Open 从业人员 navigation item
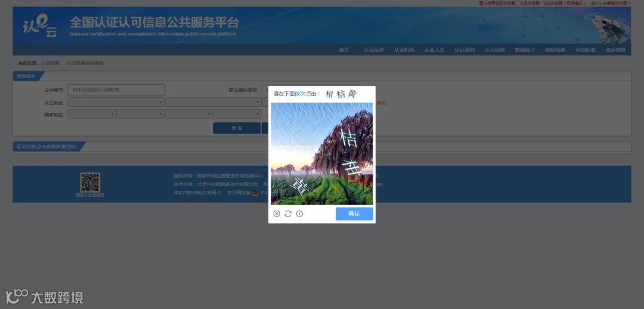This screenshot has width=644, height=309. click(x=434, y=50)
